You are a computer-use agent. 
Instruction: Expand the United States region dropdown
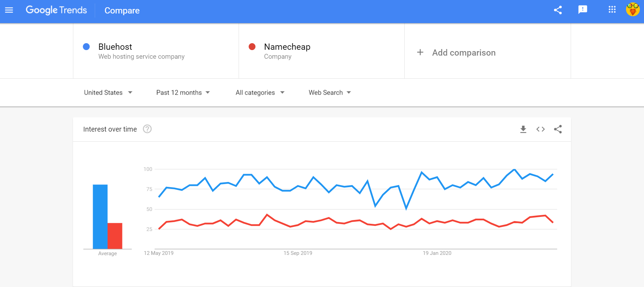pyautogui.click(x=108, y=93)
